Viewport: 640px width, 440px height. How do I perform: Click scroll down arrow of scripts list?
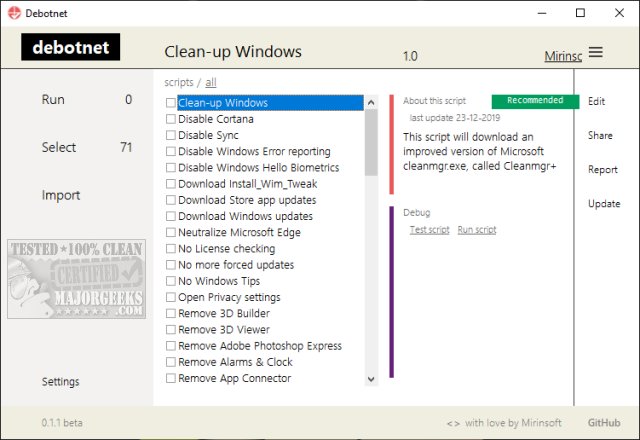[371, 379]
